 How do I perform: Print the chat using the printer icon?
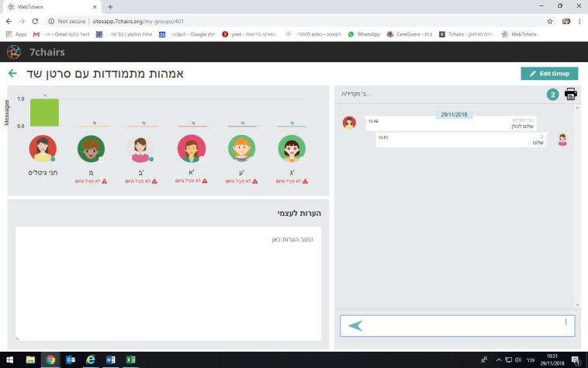(x=571, y=94)
